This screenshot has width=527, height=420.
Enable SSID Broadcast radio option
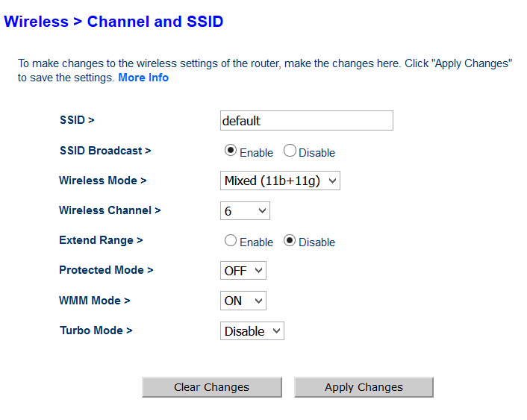(x=231, y=151)
